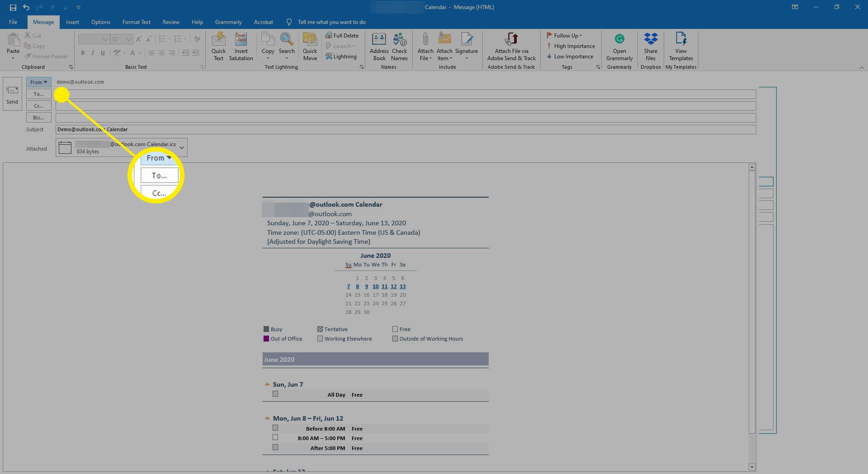868x474 pixels.
Task: Click the Check Names icon
Action: tap(400, 39)
